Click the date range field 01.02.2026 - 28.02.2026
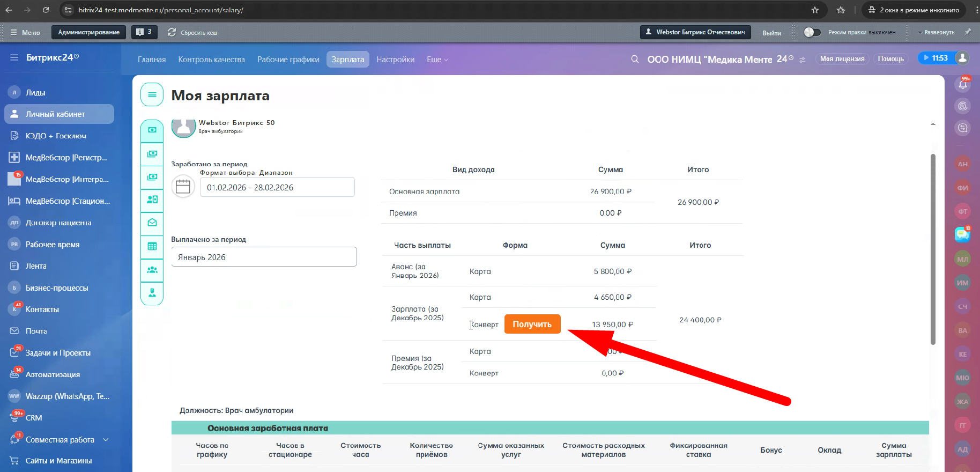 (x=277, y=187)
